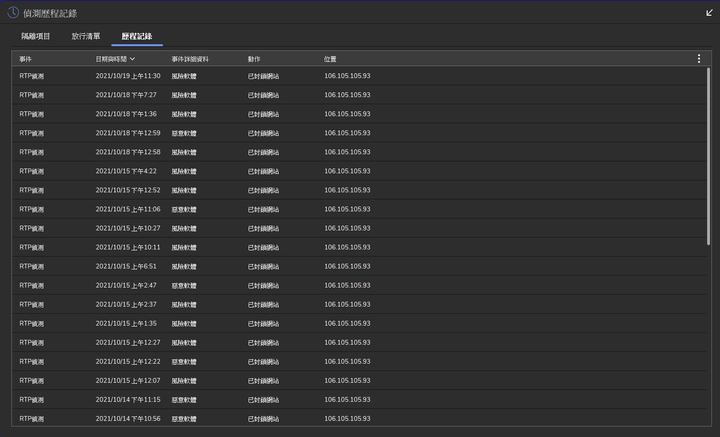Select the 2021/10/18 下午12:59 date cell
The image size is (720, 437).
pos(128,133)
